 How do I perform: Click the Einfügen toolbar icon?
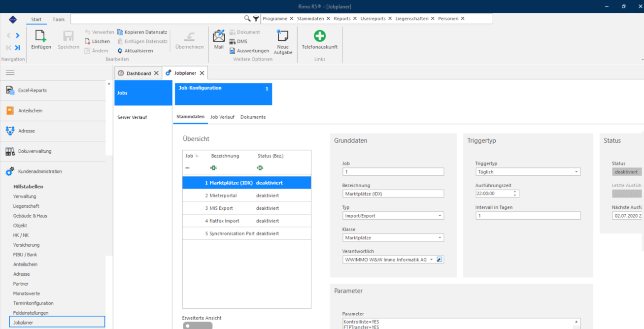point(41,36)
